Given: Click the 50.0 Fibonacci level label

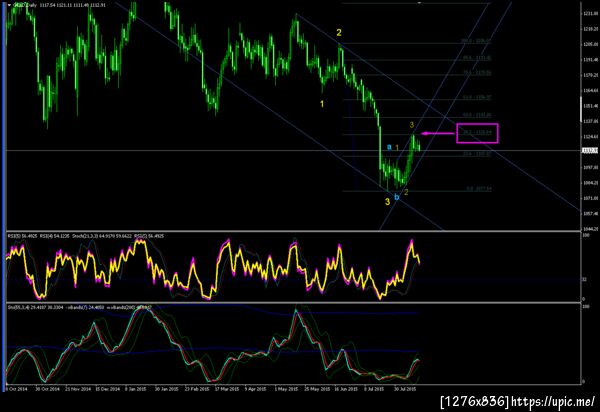Looking at the screenshot, I should (x=477, y=115).
